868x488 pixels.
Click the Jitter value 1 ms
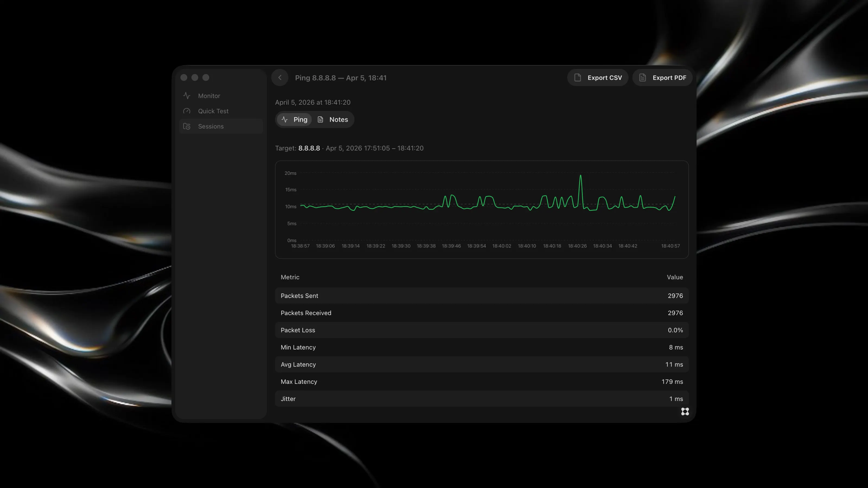[x=676, y=399]
